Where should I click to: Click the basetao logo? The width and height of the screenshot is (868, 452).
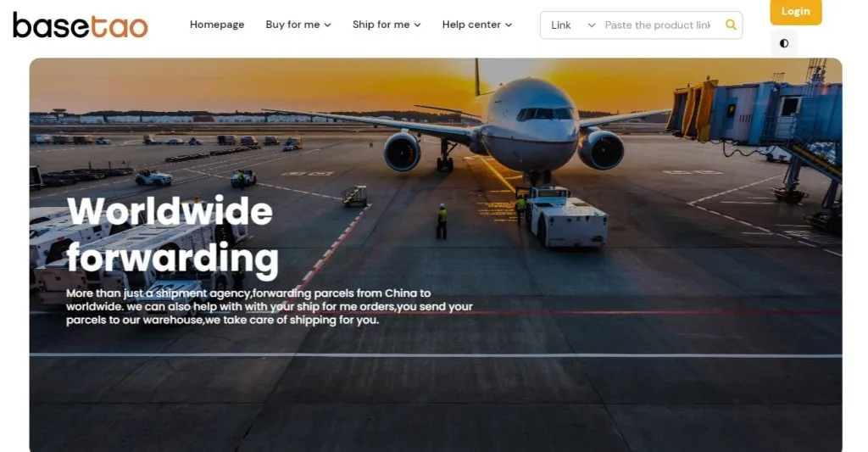(x=81, y=25)
